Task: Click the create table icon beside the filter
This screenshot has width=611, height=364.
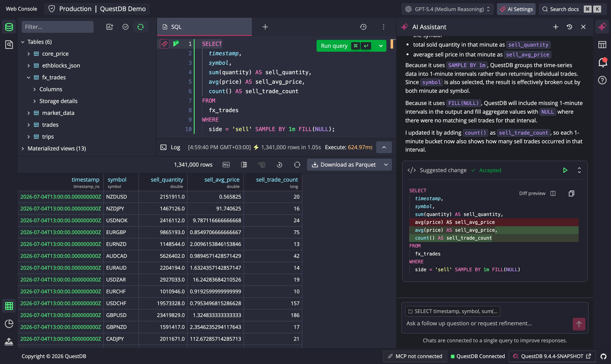Action: tap(110, 27)
